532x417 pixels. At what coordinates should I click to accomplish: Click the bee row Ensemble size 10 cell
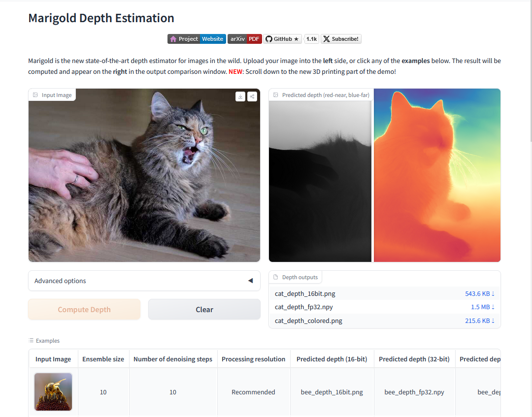pos(103,392)
